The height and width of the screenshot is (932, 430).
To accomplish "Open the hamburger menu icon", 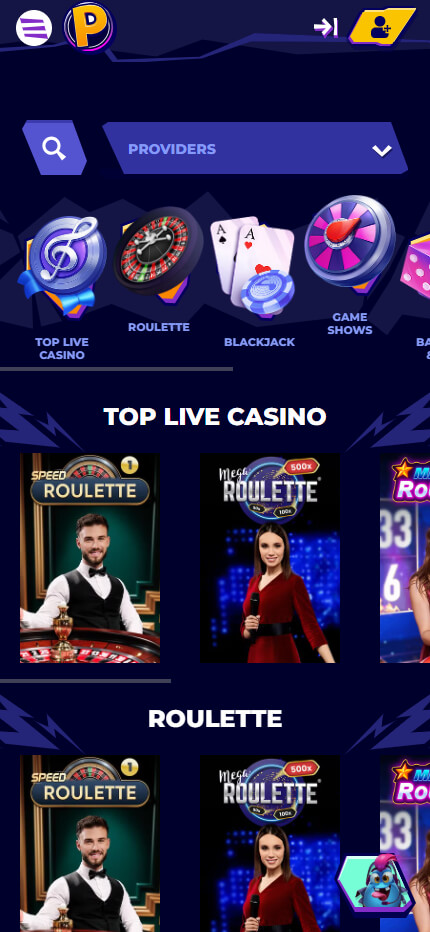I will (34, 28).
